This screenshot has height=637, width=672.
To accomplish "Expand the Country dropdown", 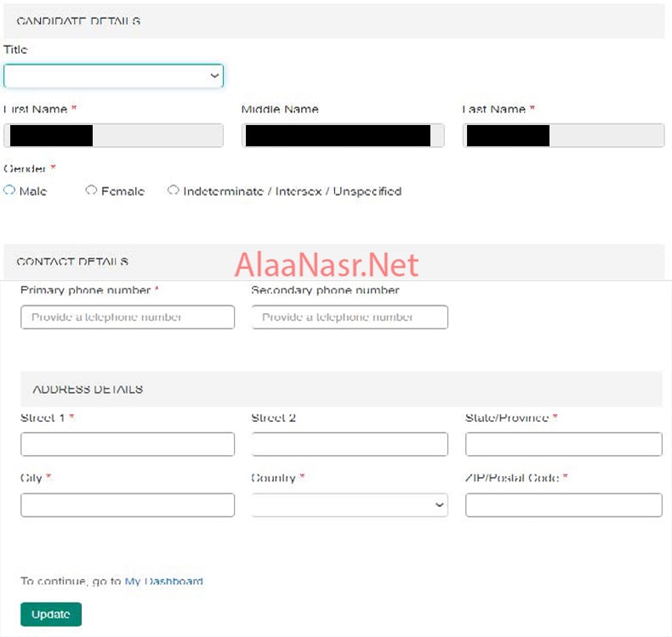I will click(349, 504).
